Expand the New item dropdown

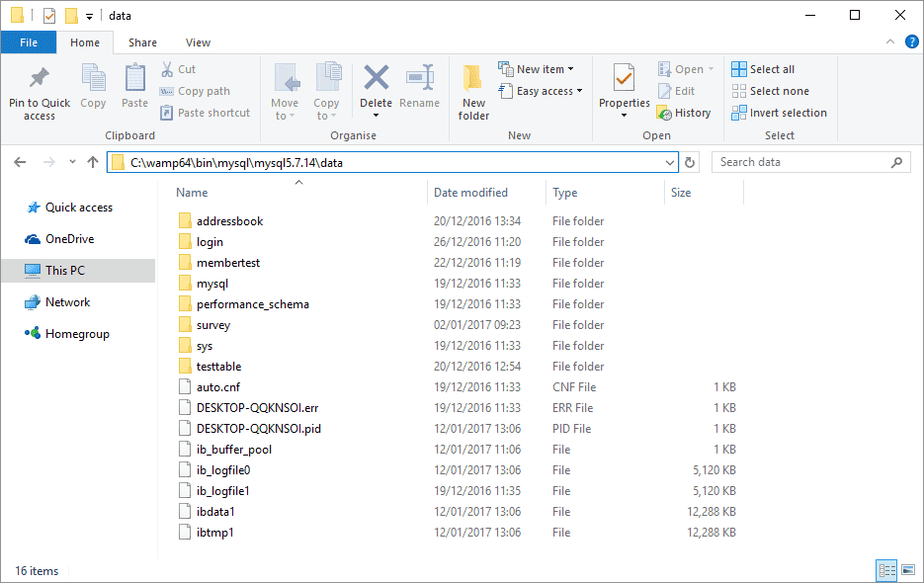pyautogui.click(x=570, y=67)
